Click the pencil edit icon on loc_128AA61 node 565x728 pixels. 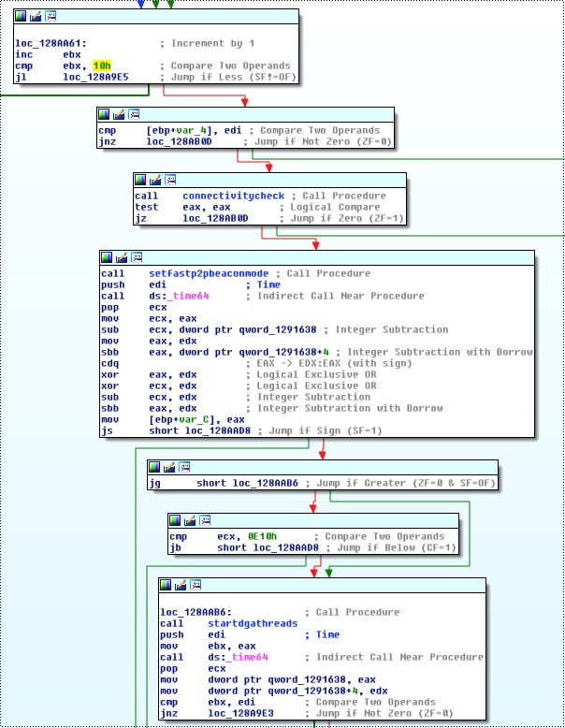[x=36, y=16]
